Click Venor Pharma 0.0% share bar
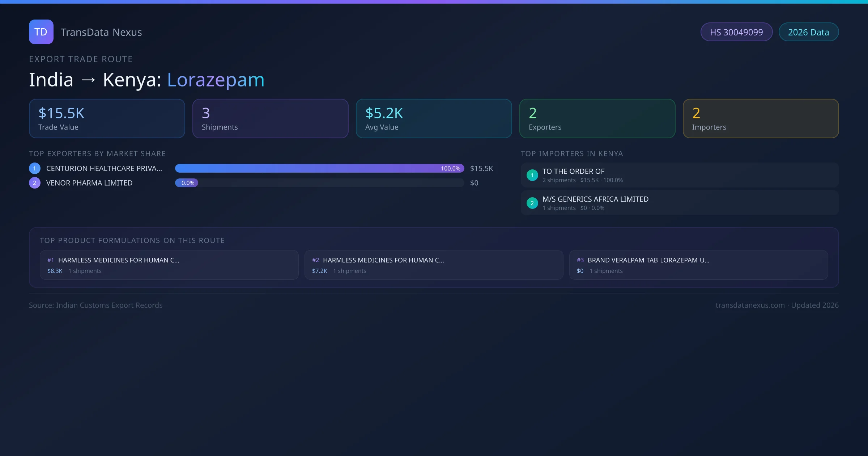Image resolution: width=868 pixels, height=456 pixels. click(x=187, y=183)
